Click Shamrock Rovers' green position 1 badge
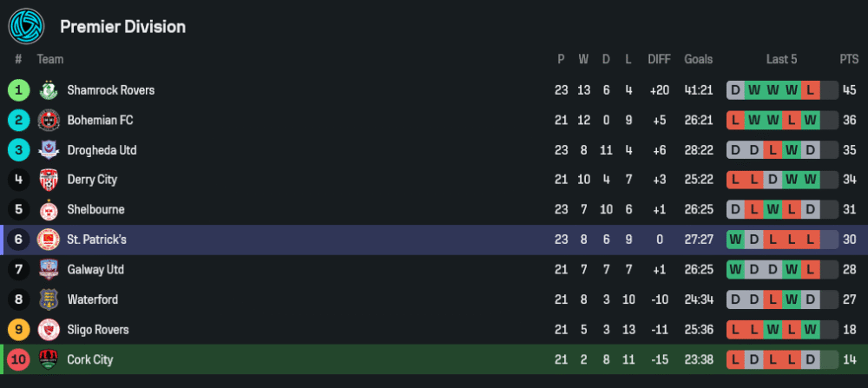The image size is (868, 388). pos(18,90)
